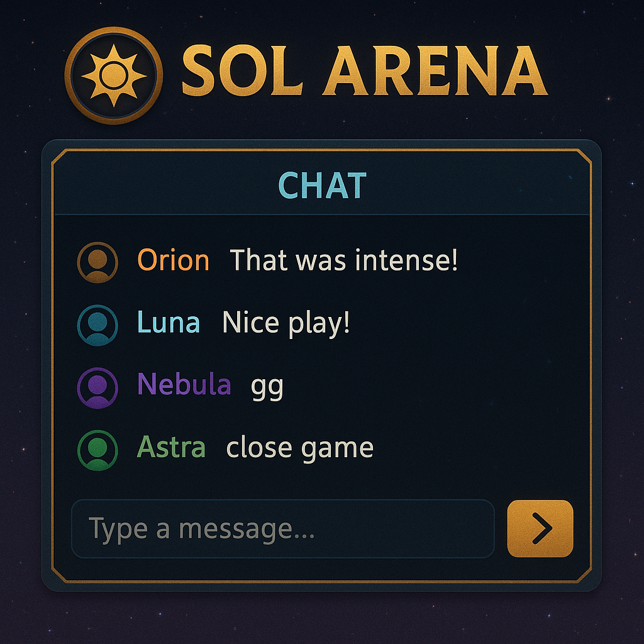644x644 pixels.
Task: Click Astra's 'close game' message
Action: point(300,447)
